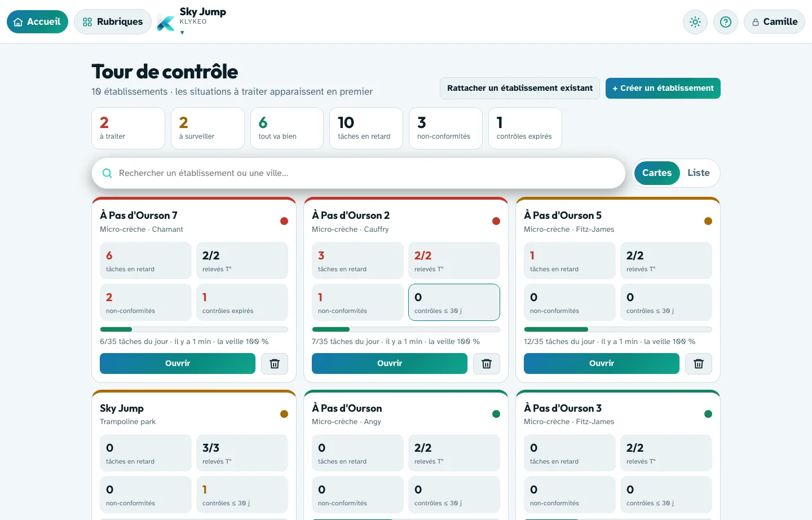This screenshot has width=812, height=520.
Task: Click progress bar of À Pas d'Ourson 5
Action: coord(618,329)
